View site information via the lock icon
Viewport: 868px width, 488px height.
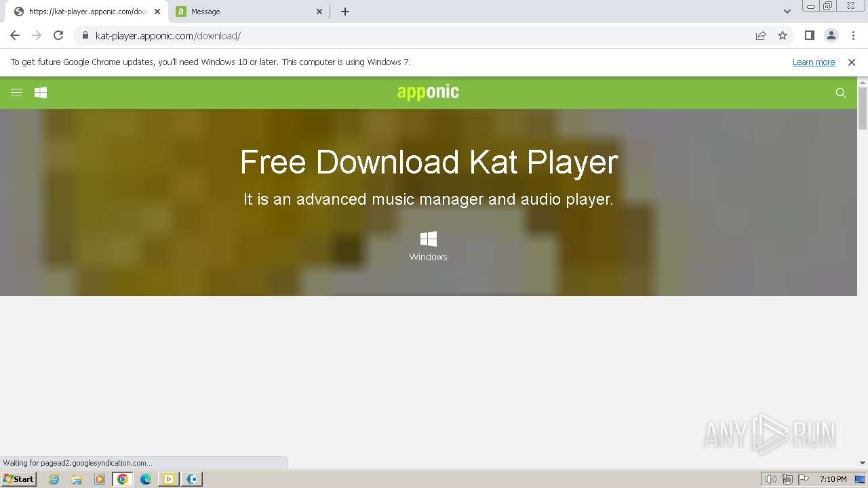click(85, 36)
